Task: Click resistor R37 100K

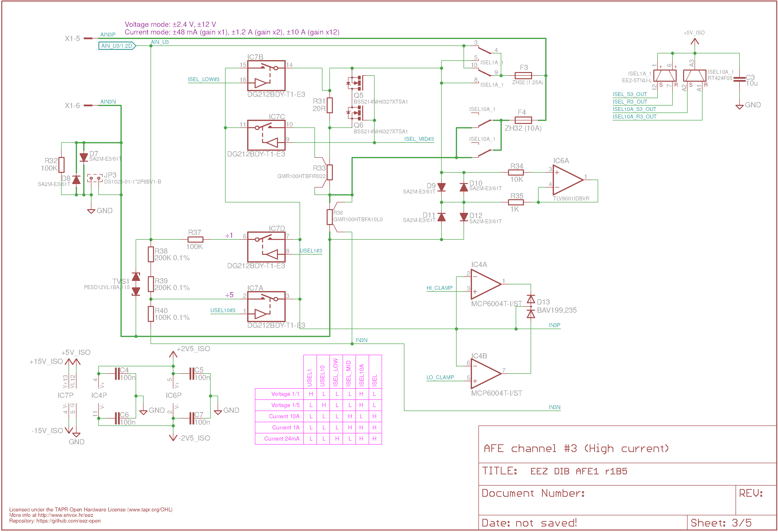Action: 195,239
